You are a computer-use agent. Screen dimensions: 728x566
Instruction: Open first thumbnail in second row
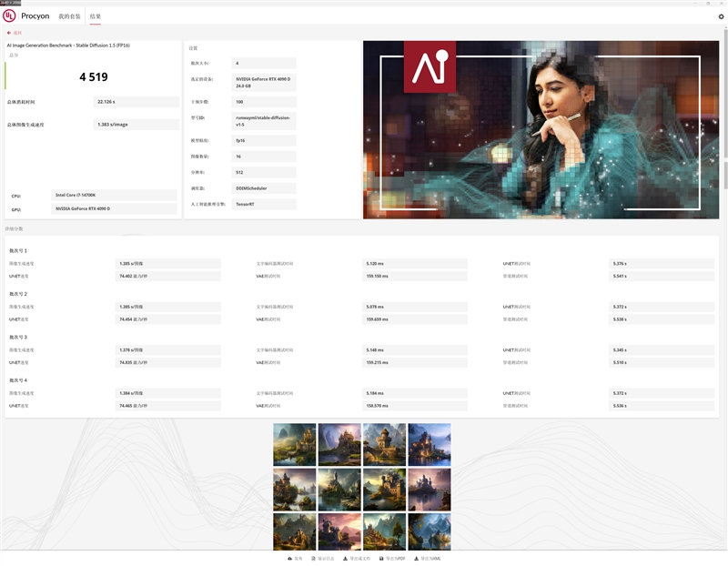click(294, 490)
